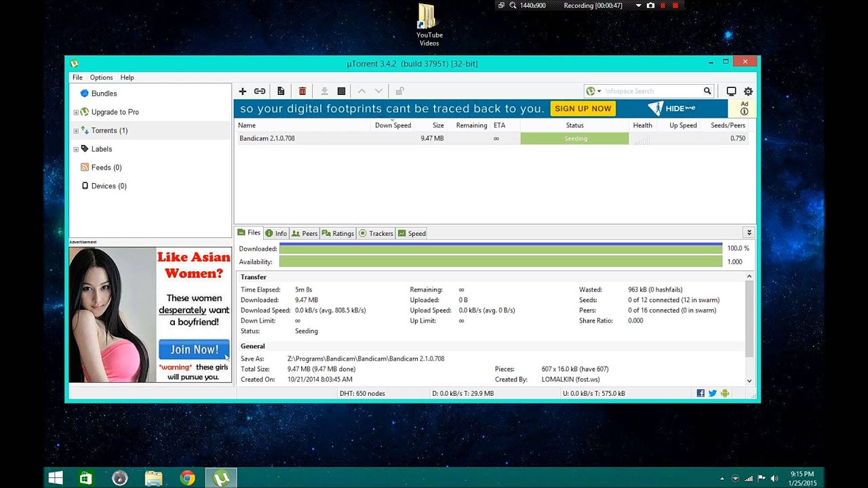Click the detail pane scroll down arrow
This screenshot has height=488, width=868.
click(x=749, y=381)
